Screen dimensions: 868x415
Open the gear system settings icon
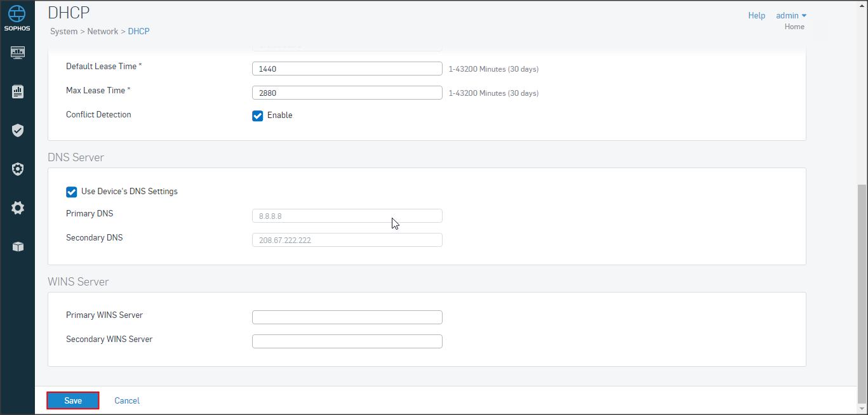click(x=18, y=208)
